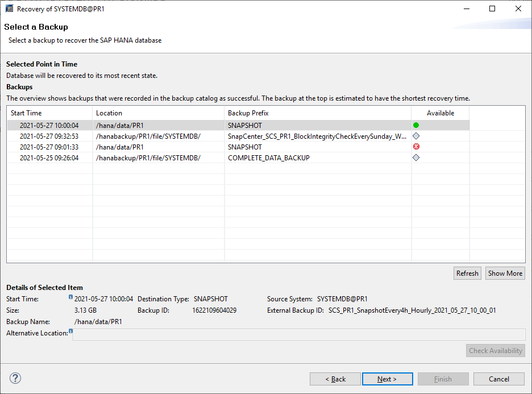Close the Recovery of SYSTEMDB@PR1 window
This screenshot has height=394, width=532.
pos(518,9)
